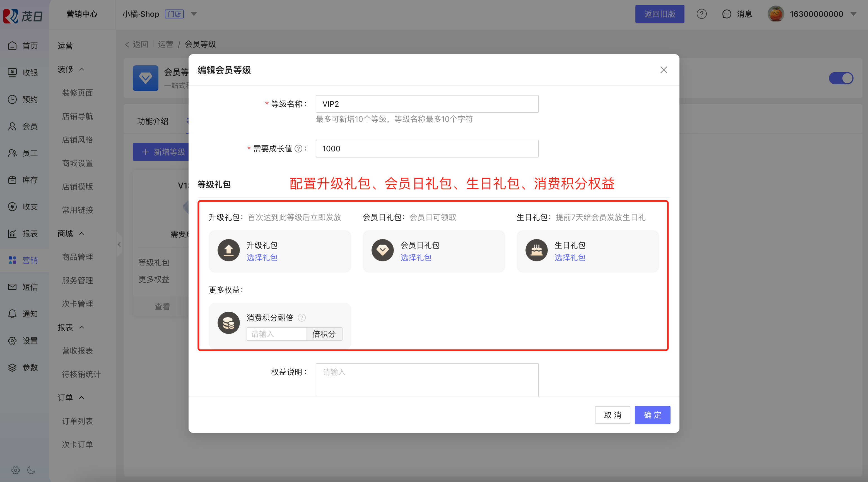Collapse the 装修 menu section
The image size is (868, 482).
click(81, 69)
